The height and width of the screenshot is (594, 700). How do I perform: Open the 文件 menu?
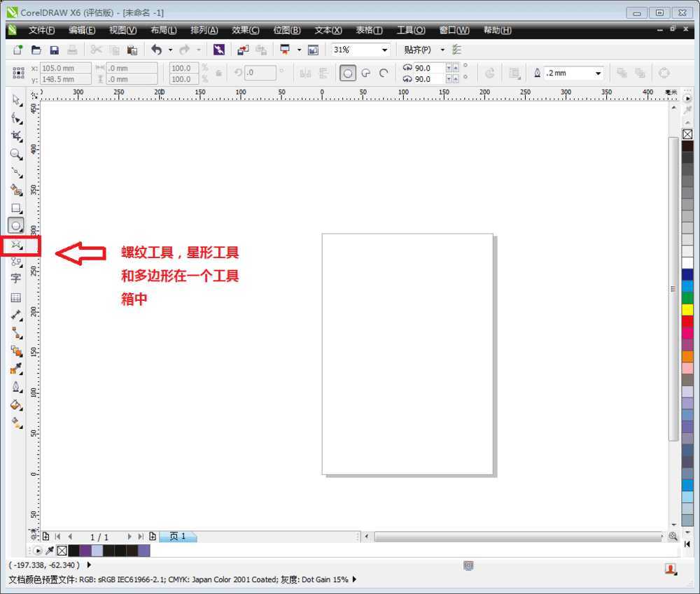pos(41,30)
